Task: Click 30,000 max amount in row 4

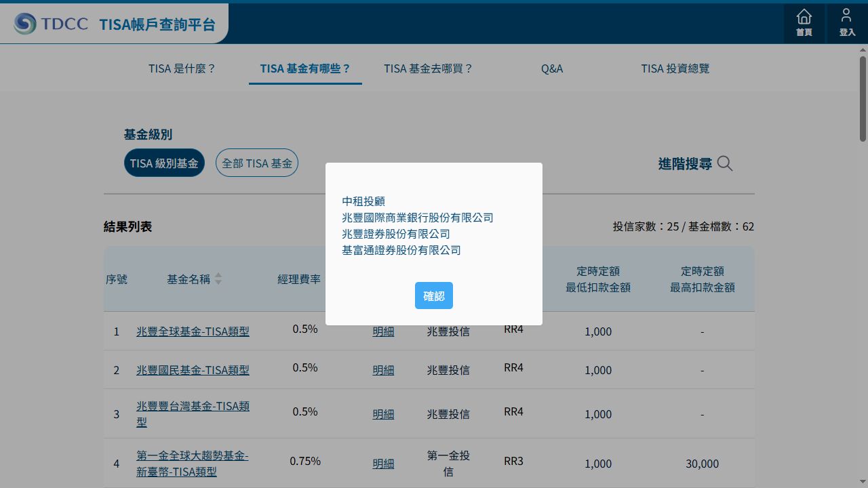Action: 703,464
